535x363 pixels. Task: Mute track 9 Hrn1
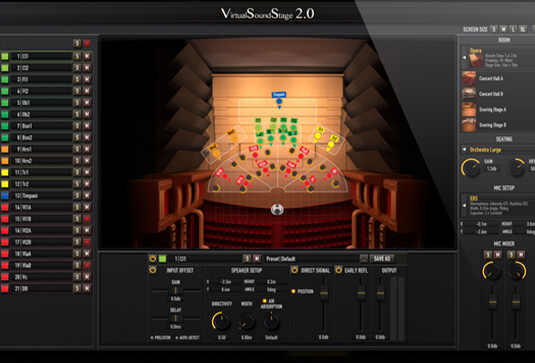tap(87, 149)
